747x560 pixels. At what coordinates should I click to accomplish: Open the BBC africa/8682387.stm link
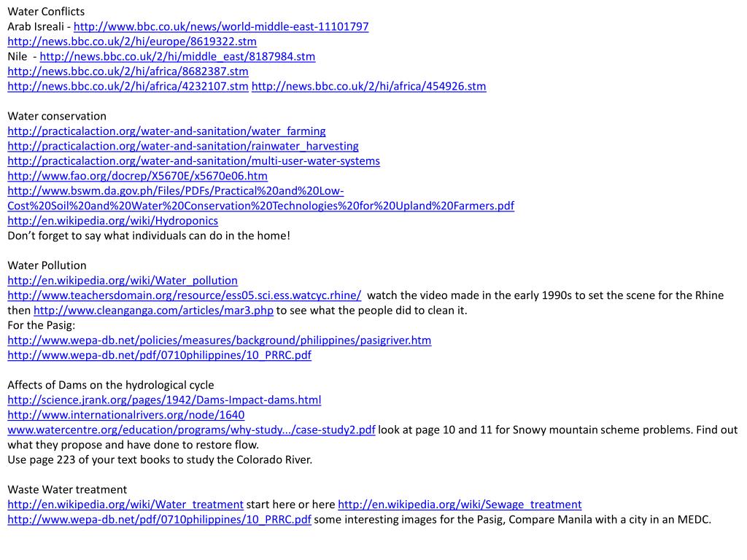tap(128, 71)
